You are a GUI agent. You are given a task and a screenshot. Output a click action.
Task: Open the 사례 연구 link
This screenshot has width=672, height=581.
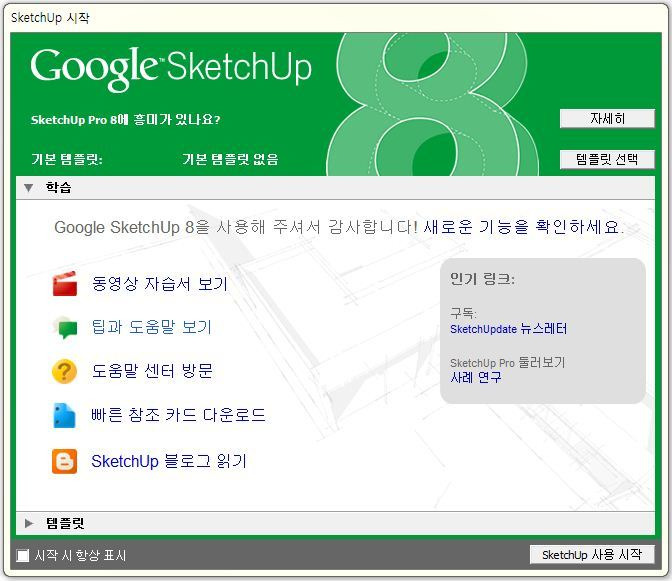click(476, 377)
